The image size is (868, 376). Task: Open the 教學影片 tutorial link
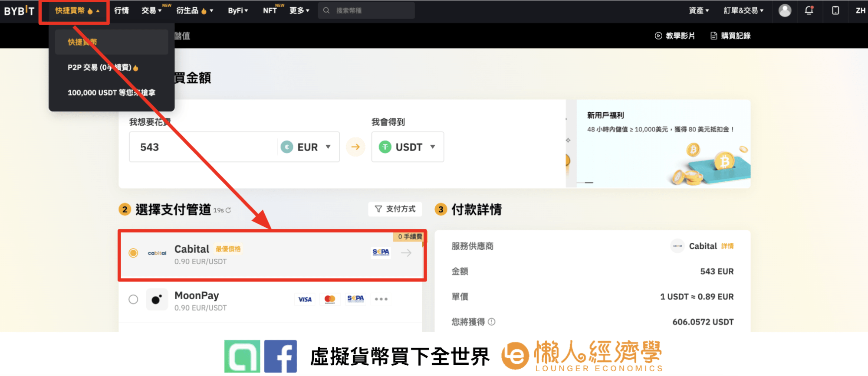coord(680,36)
